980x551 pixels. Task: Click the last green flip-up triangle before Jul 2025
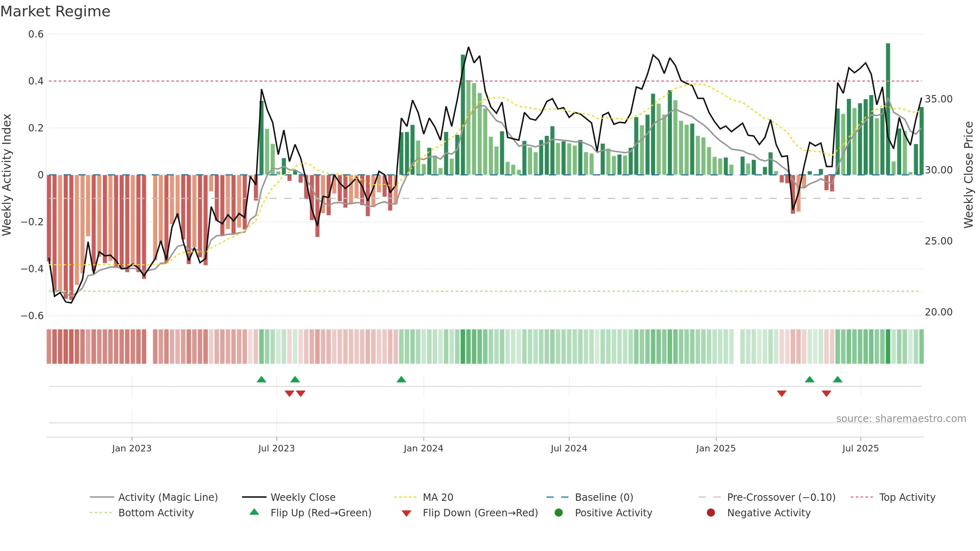pos(837,380)
